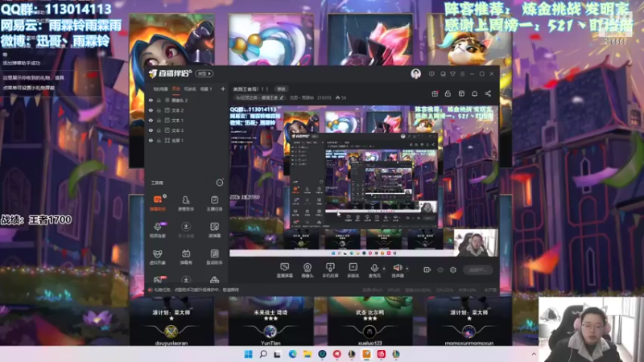Viewport: 644px width, 362px height.
Task: Add a 手机投屏 phone casting source
Action: [330, 270]
